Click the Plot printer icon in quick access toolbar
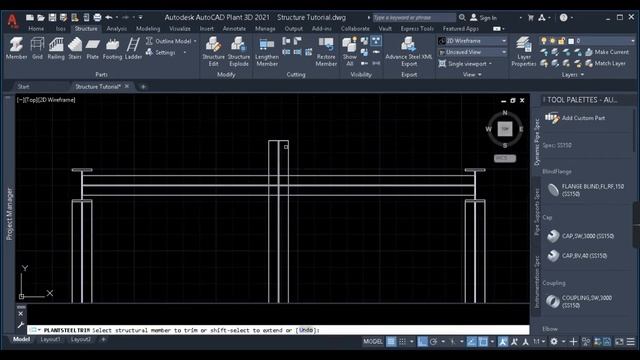 pos(97,18)
